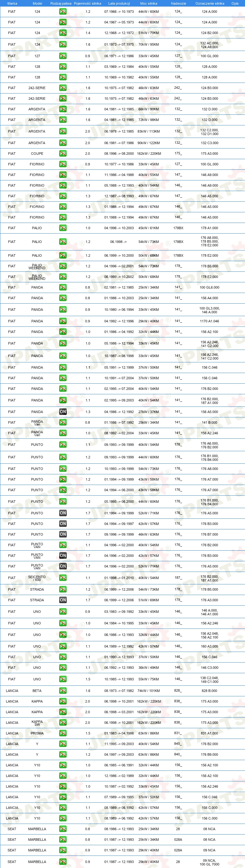Click the petrol icon in the KAPPA SW row
Viewport: 245px width, 868px height.
(63, 722)
